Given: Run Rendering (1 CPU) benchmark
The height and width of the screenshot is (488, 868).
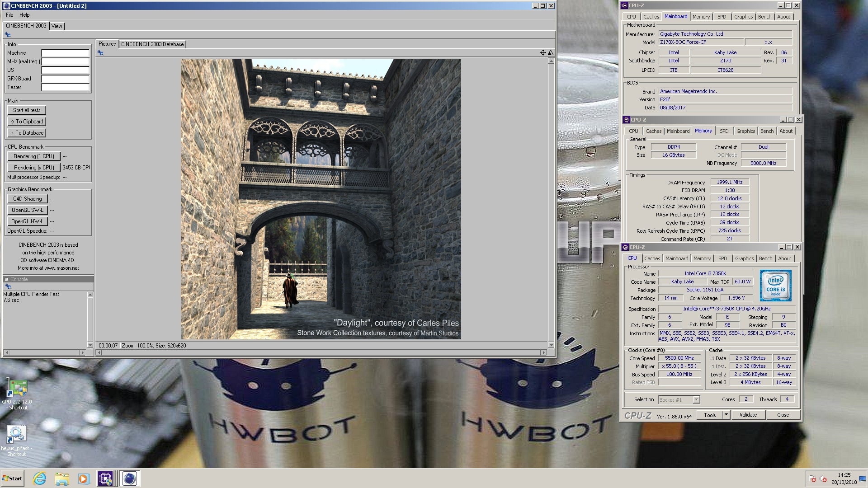Looking at the screenshot, I should click(x=34, y=156).
